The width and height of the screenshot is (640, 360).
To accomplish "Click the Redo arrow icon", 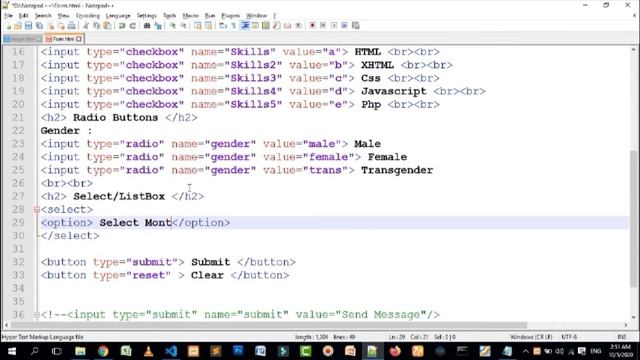I will click(x=132, y=26).
